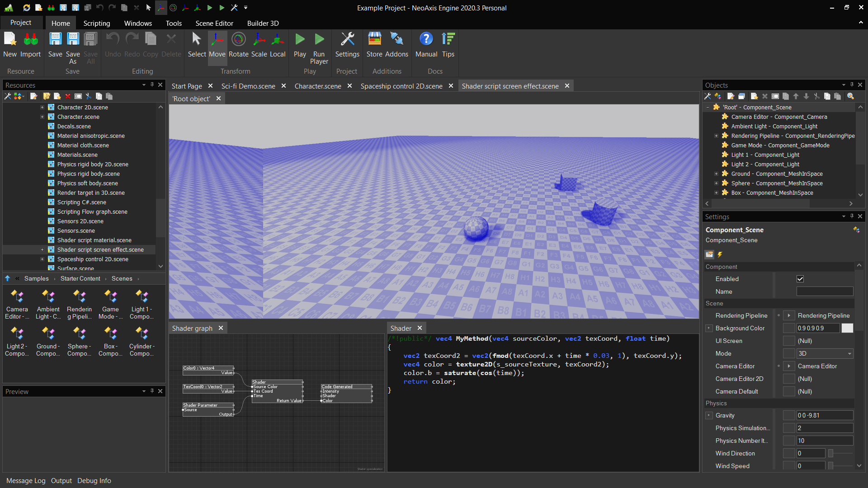This screenshot has width=868, height=488.
Task: Toggle the Enabled checkbox
Action: [x=800, y=279]
